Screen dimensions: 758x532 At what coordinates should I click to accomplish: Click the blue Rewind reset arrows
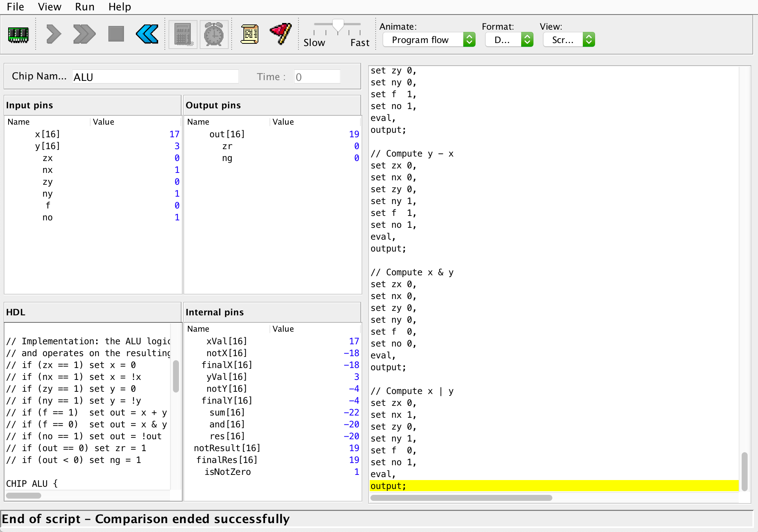(x=147, y=35)
